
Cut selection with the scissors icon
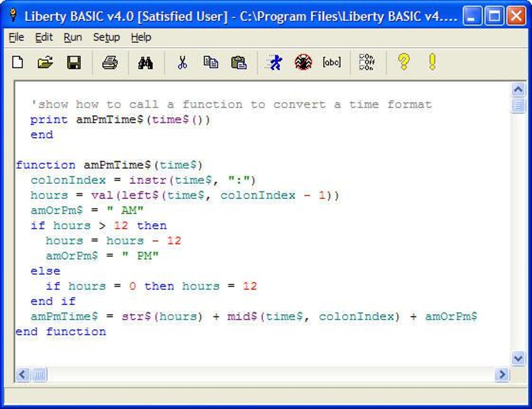183,63
